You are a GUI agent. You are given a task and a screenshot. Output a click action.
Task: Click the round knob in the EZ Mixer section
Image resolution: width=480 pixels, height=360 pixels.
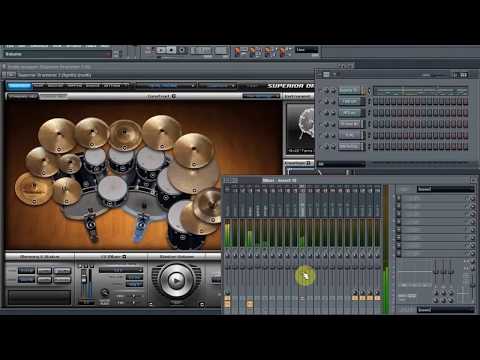(104, 293)
